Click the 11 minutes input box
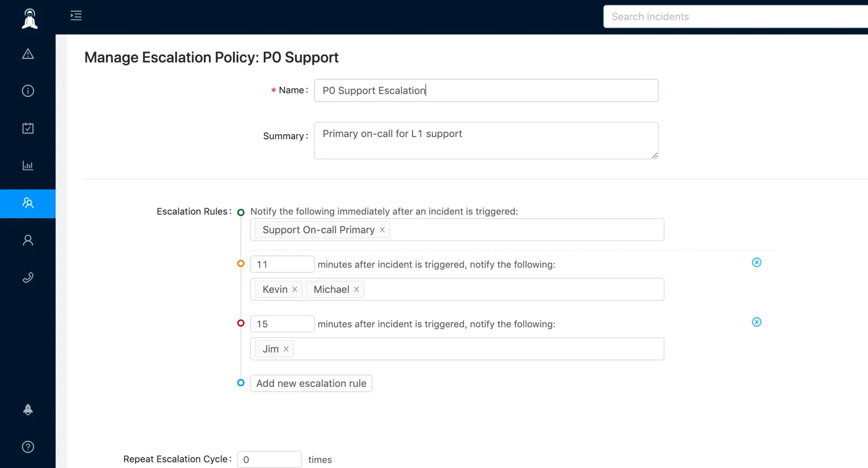Screen dimensions: 868x468 (x=282, y=264)
